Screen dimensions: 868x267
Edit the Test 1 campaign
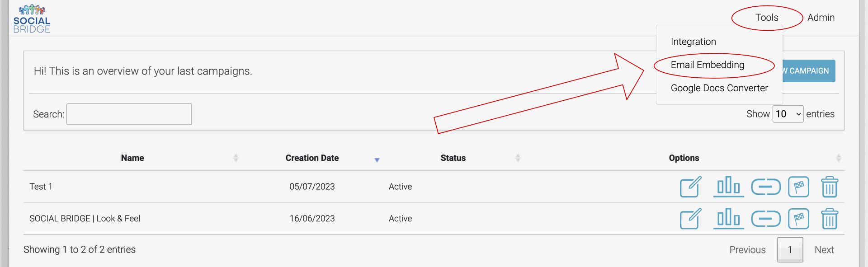691,187
